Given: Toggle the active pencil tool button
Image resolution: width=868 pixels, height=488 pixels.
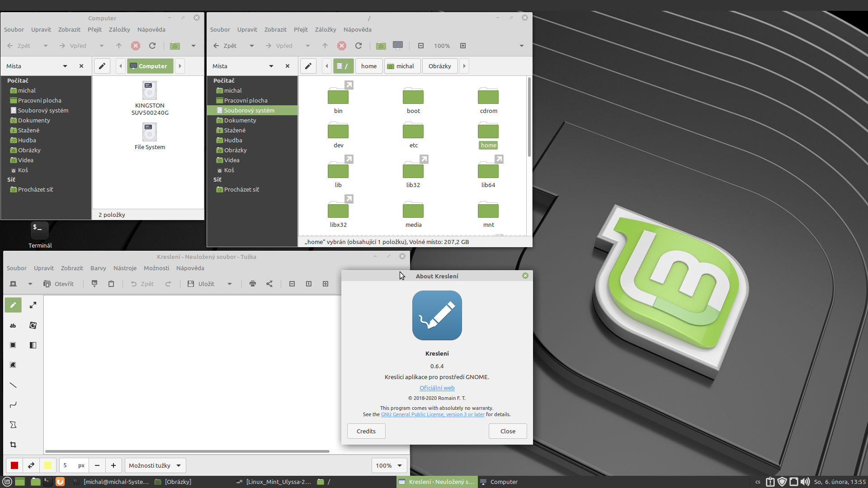Looking at the screenshot, I should 13,305.
